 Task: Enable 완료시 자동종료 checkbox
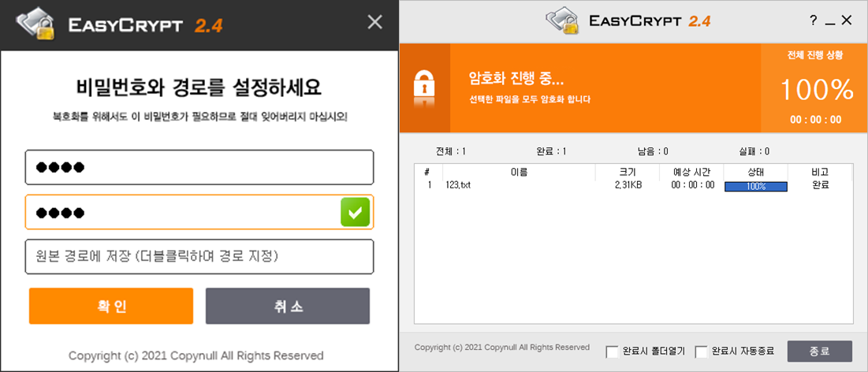702,352
